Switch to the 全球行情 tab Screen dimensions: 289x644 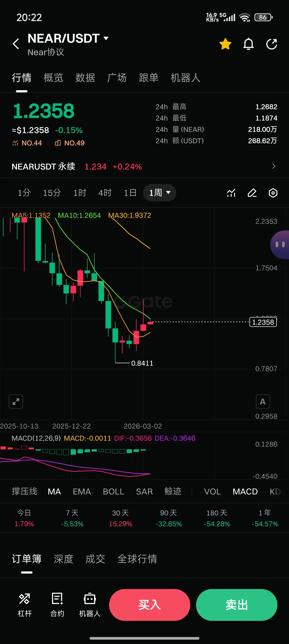click(x=137, y=559)
